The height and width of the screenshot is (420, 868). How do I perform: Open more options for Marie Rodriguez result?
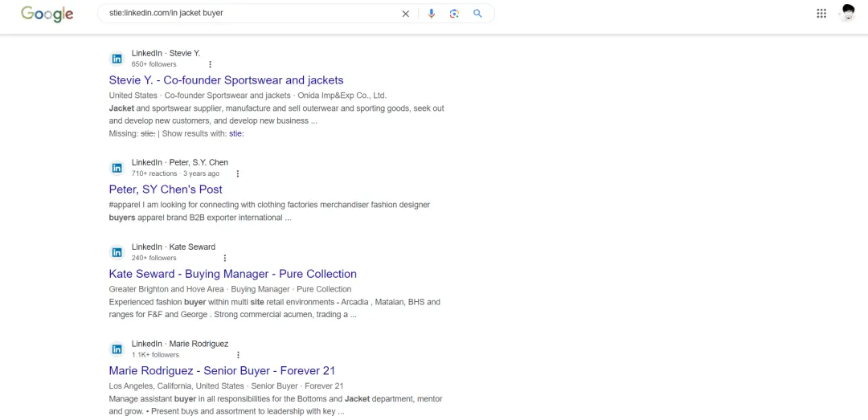pos(238,355)
